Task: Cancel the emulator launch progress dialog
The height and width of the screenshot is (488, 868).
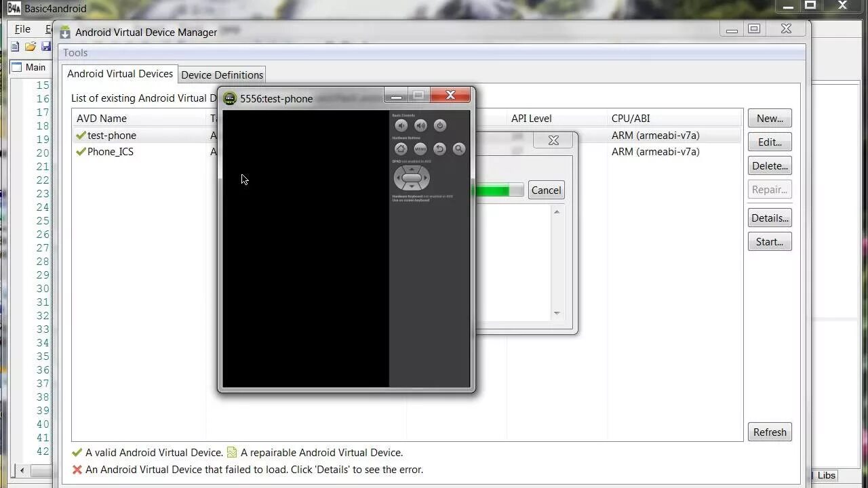Action: point(546,190)
